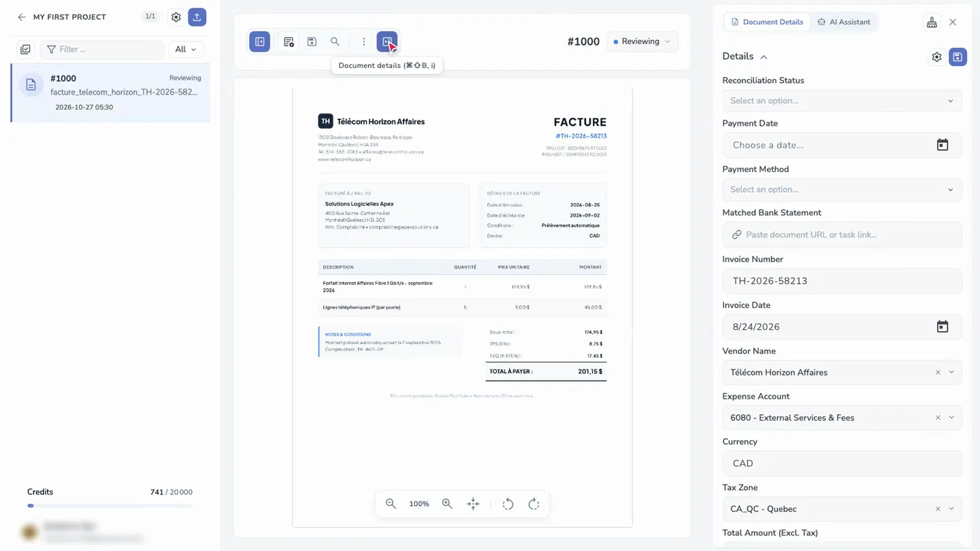Click the Credits usage progress bar
This screenshot has height=551, width=980.
[110, 506]
